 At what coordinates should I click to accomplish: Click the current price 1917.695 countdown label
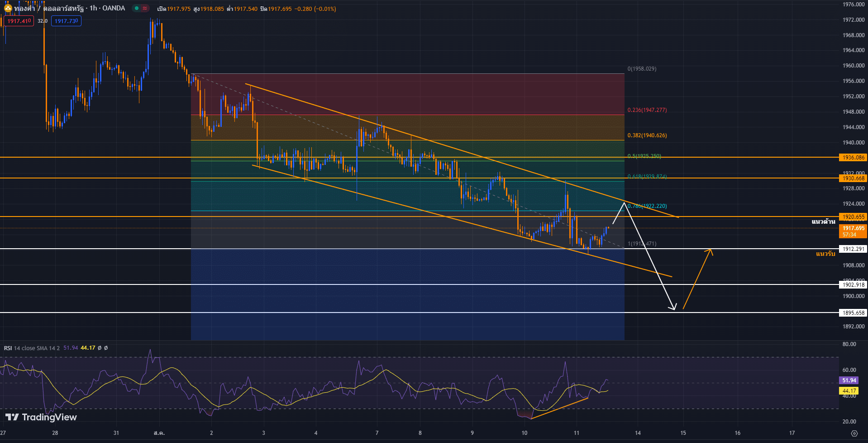(x=852, y=231)
